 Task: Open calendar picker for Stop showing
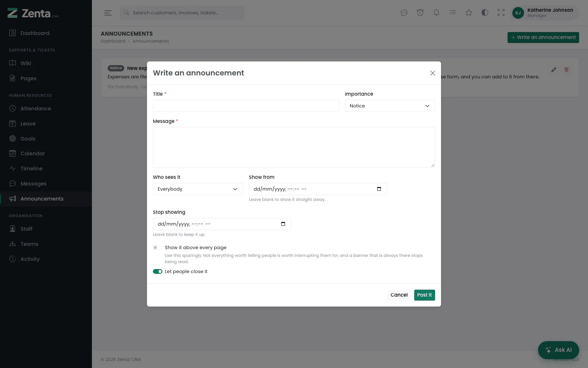pyautogui.click(x=283, y=224)
